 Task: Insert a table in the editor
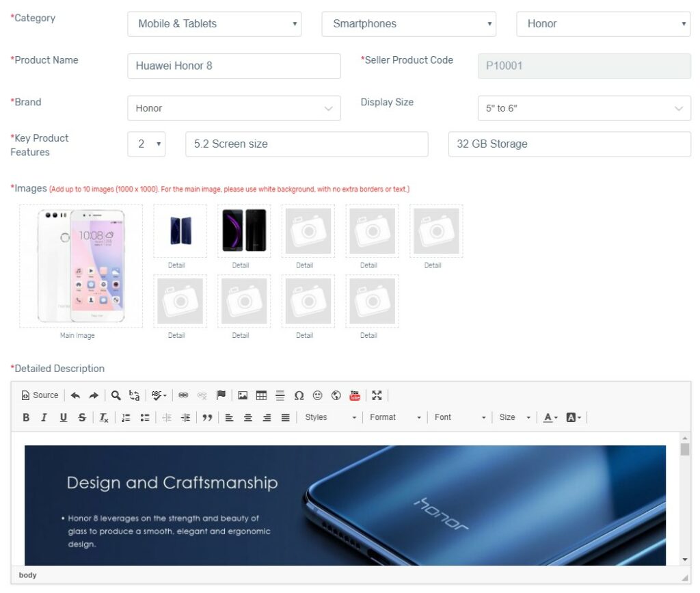[x=261, y=395]
